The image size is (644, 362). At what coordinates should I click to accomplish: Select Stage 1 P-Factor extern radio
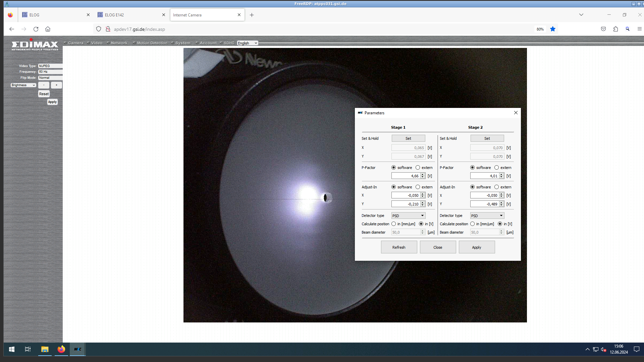point(418,168)
